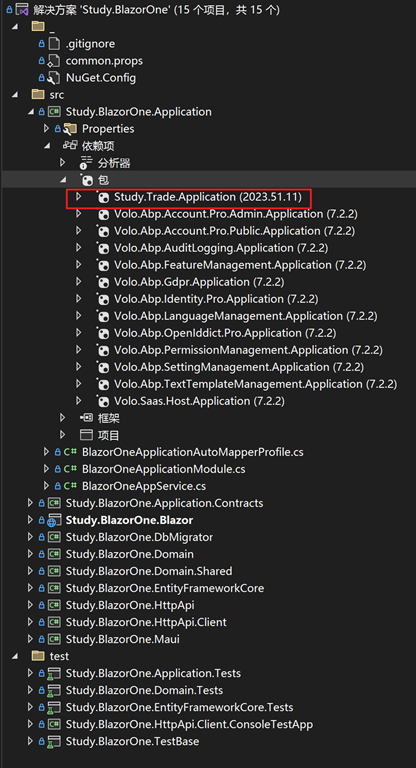Click the Study.BlazorOne.TestBase project icon

coord(54,742)
